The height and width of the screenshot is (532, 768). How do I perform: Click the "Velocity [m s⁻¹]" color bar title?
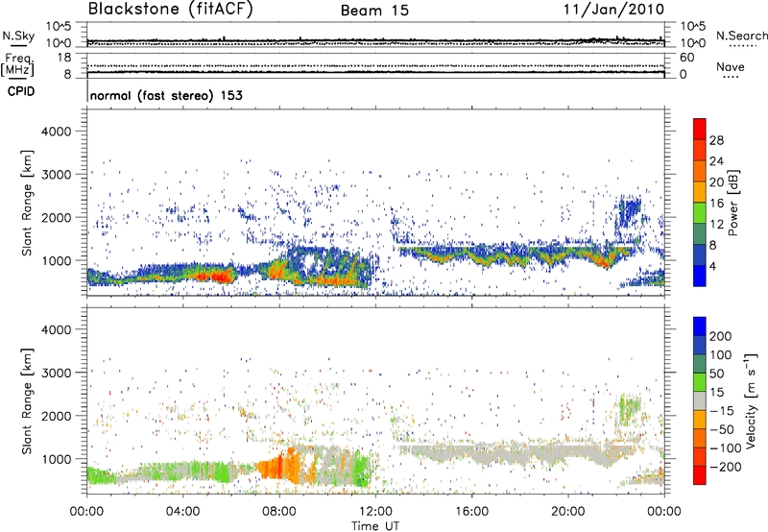coord(750,400)
